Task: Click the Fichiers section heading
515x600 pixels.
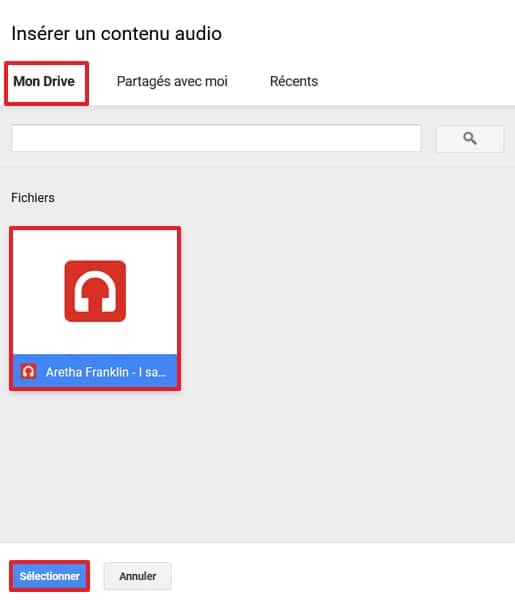Action: 33,198
